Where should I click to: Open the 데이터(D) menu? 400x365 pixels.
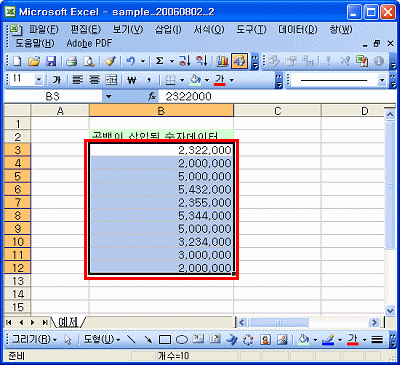click(297, 30)
